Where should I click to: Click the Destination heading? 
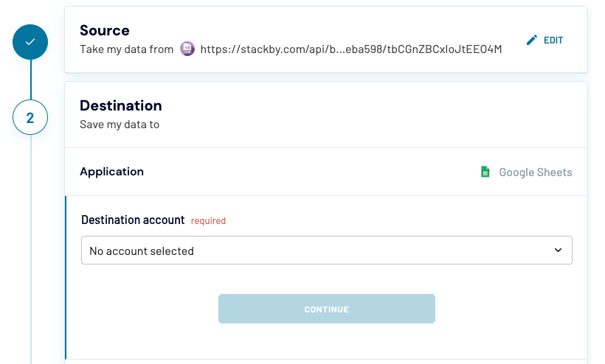point(121,105)
